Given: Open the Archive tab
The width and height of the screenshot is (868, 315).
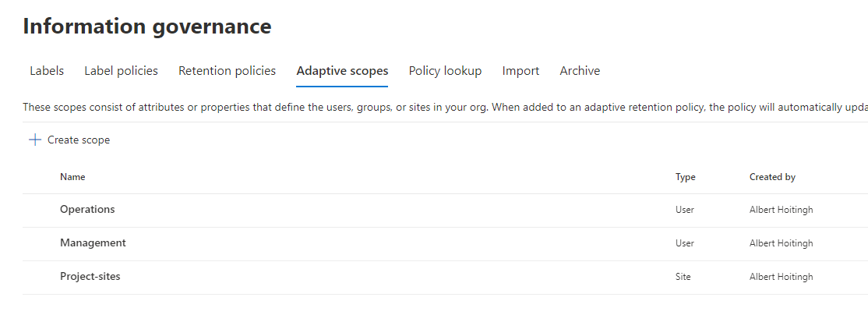Looking at the screenshot, I should pyautogui.click(x=580, y=71).
